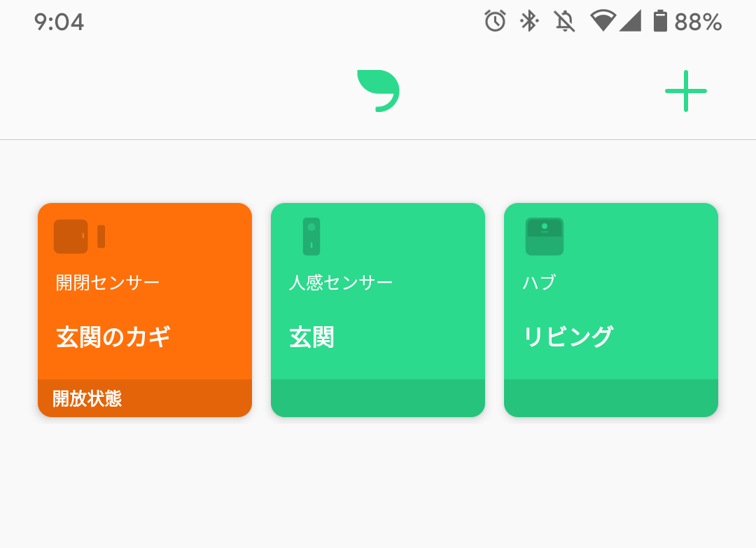756x548 pixels.
Task: Tap the green leaf logo in header
Action: [378, 91]
